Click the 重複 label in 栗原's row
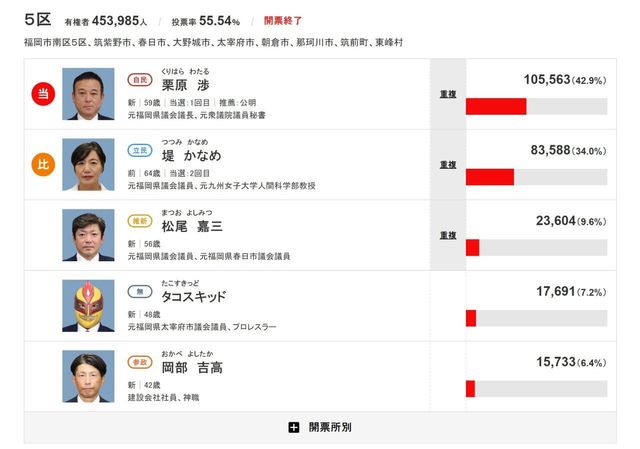Viewport: 640px width, 449px height. pos(447,93)
